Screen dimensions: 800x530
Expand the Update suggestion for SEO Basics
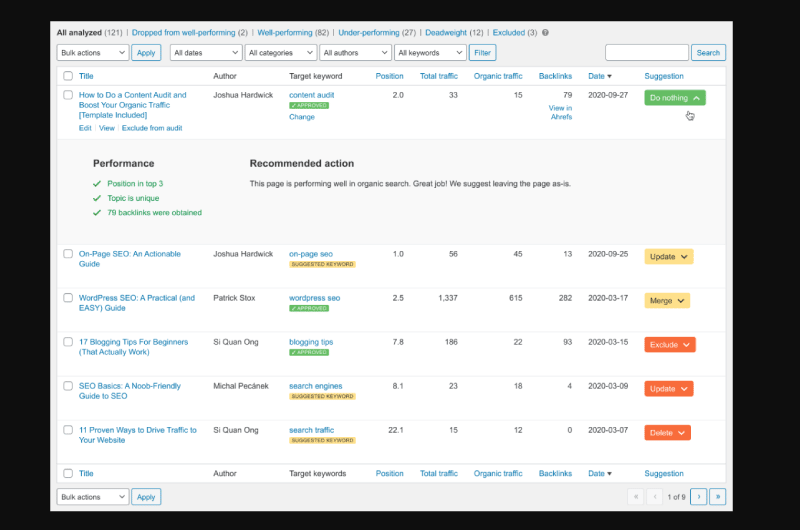coord(669,389)
